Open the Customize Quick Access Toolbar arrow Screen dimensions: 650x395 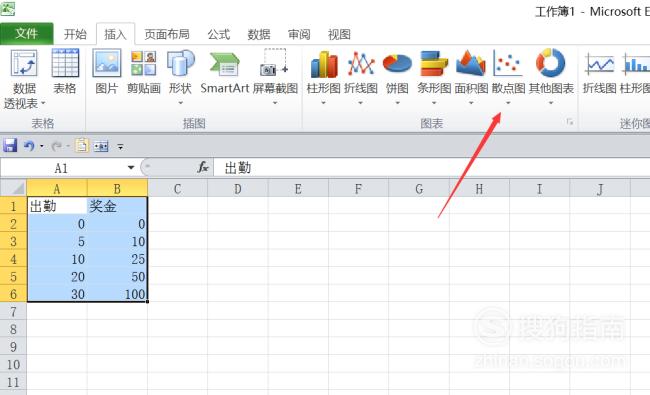[x=120, y=146]
